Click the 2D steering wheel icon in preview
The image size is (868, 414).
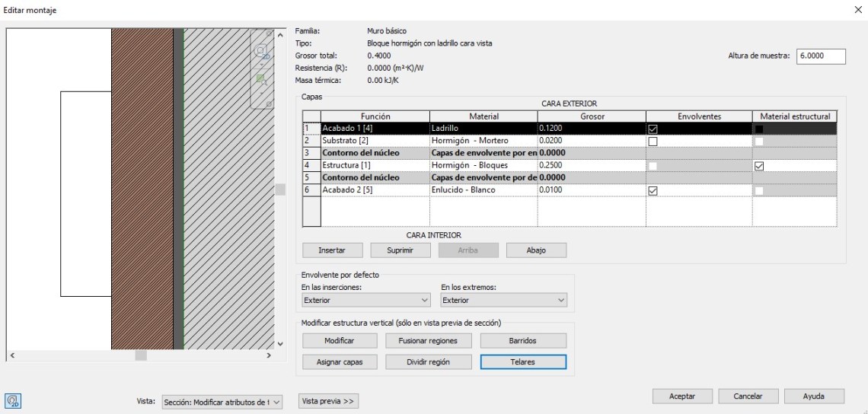coord(260,52)
